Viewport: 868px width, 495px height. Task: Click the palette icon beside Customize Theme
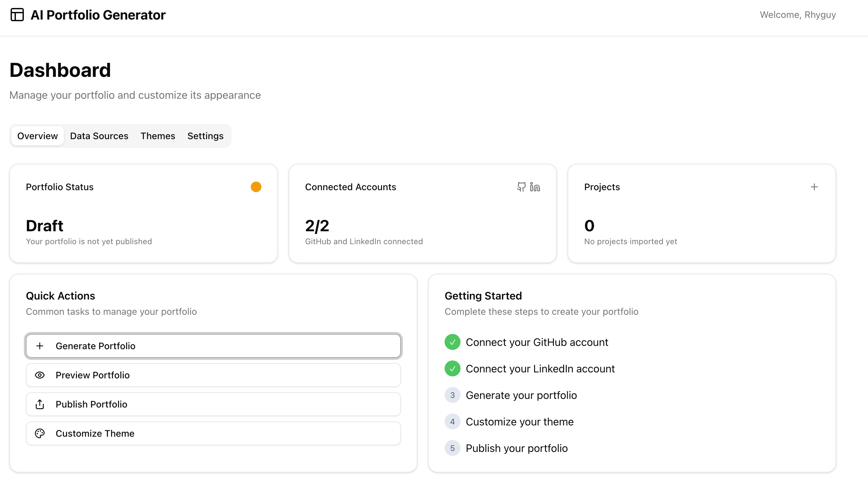tap(40, 433)
